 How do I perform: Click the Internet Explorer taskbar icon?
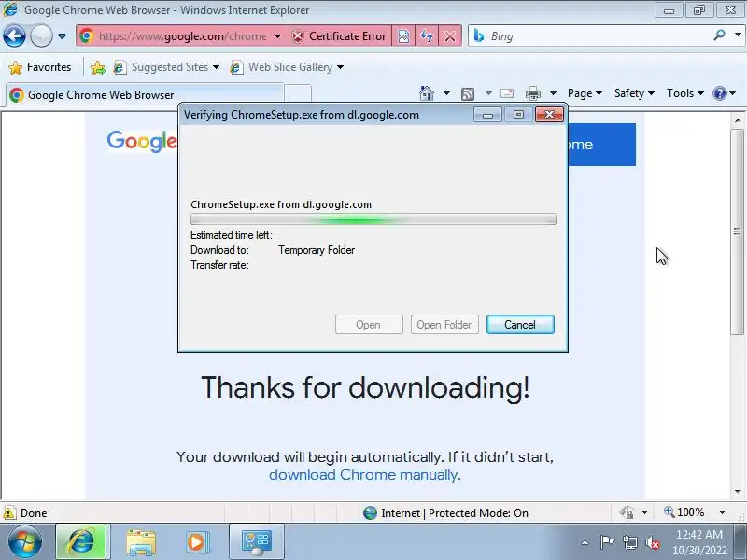coord(81,541)
